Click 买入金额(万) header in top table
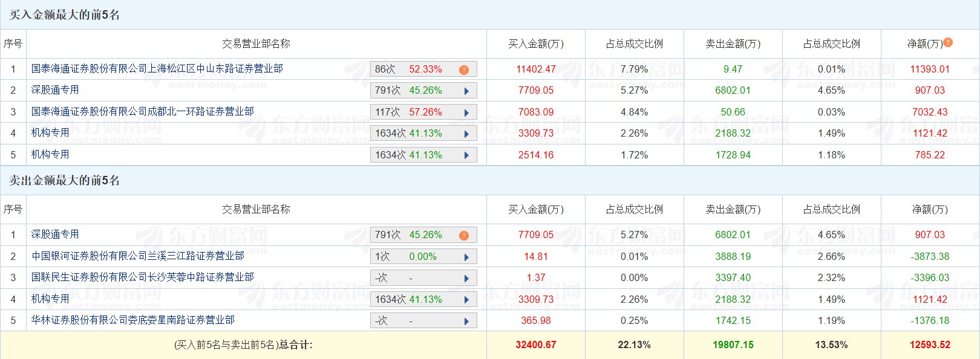This screenshot has height=359, width=980. (x=535, y=44)
